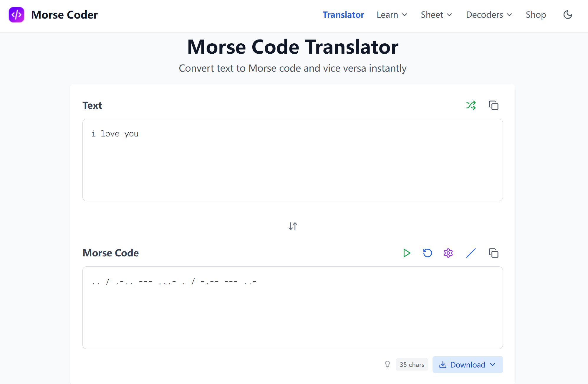Open the Morse code settings gear

coord(448,253)
